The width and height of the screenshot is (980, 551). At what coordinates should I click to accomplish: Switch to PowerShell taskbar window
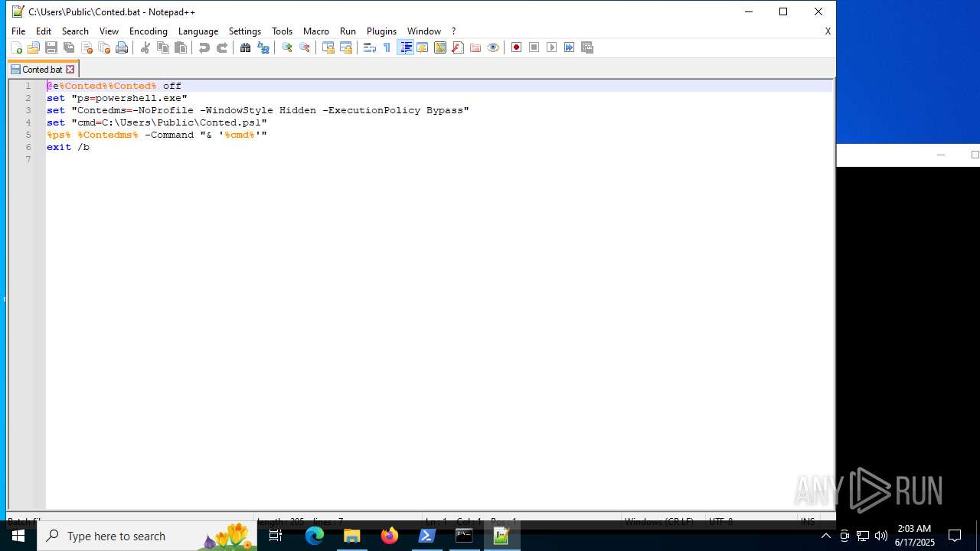tap(426, 536)
